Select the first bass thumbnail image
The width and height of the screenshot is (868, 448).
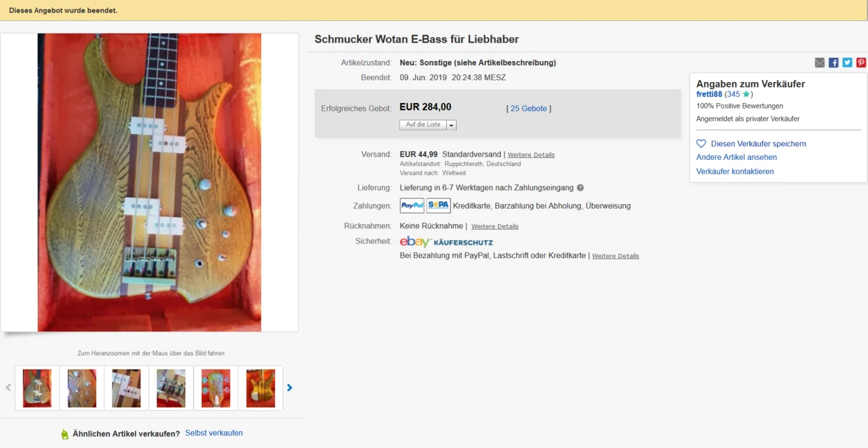click(37, 388)
